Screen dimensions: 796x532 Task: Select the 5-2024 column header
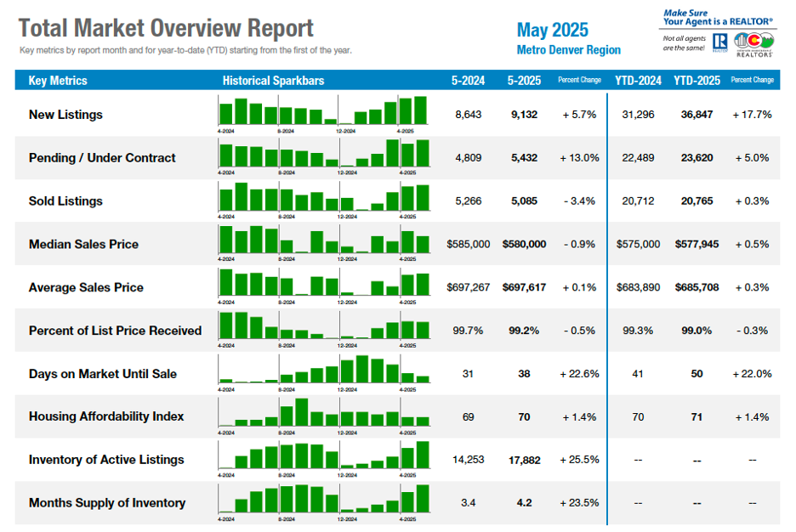click(x=468, y=81)
